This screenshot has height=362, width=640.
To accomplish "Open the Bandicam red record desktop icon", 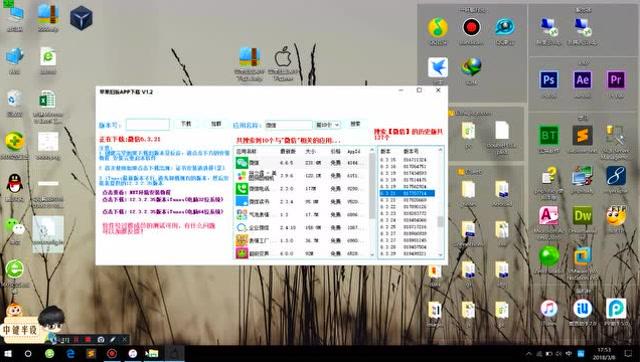I will (x=471, y=27).
